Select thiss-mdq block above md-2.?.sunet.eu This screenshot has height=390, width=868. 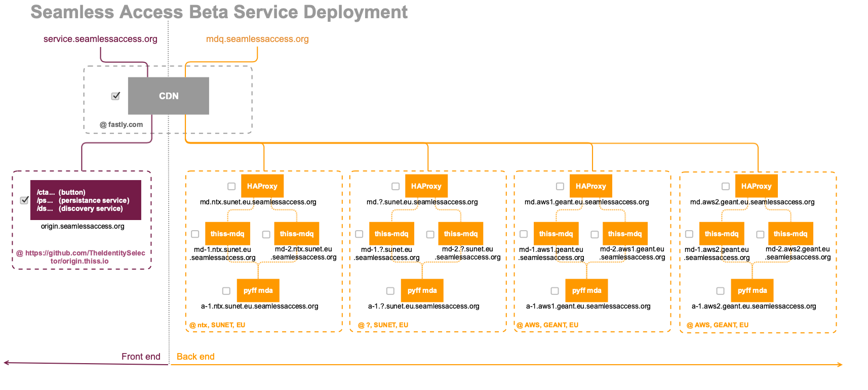(461, 234)
